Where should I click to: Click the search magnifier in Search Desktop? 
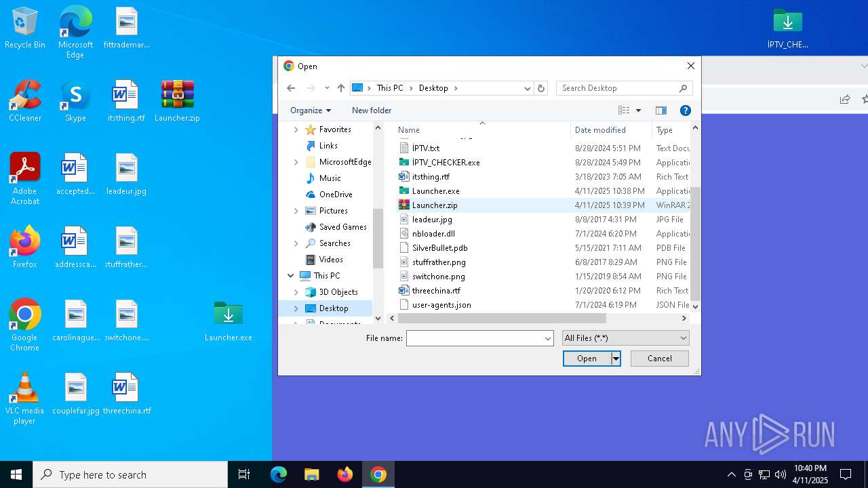683,88
